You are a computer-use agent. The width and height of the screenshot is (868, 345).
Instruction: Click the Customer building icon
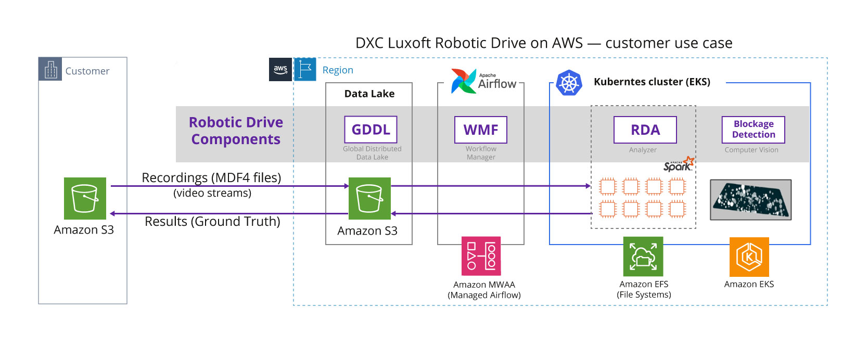point(50,69)
